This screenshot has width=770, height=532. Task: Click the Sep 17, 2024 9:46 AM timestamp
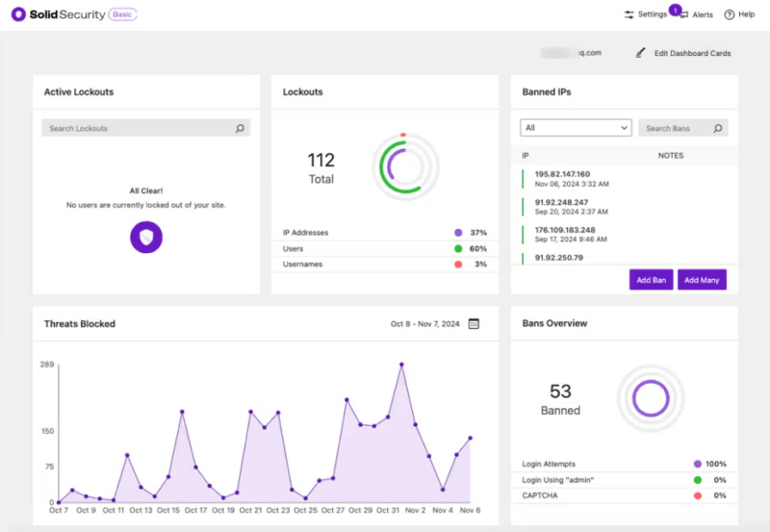pos(571,240)
